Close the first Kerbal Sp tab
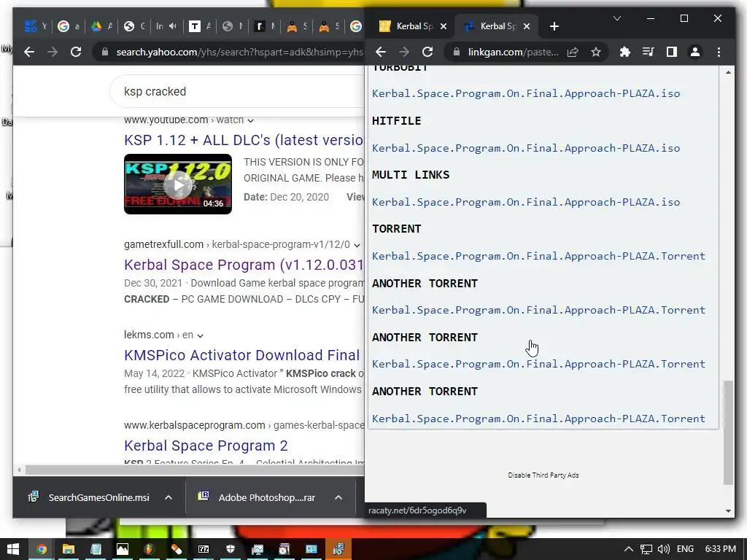The image size is (747, 560). [444, 26]
